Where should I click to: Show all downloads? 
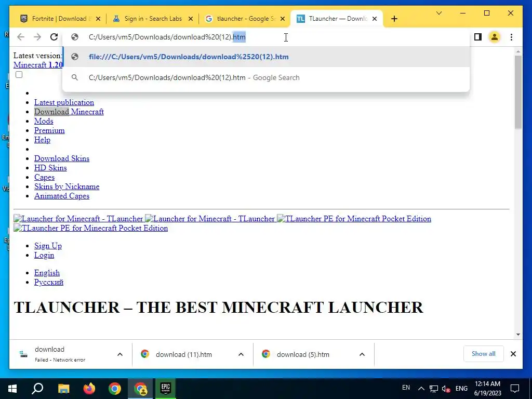483,354
